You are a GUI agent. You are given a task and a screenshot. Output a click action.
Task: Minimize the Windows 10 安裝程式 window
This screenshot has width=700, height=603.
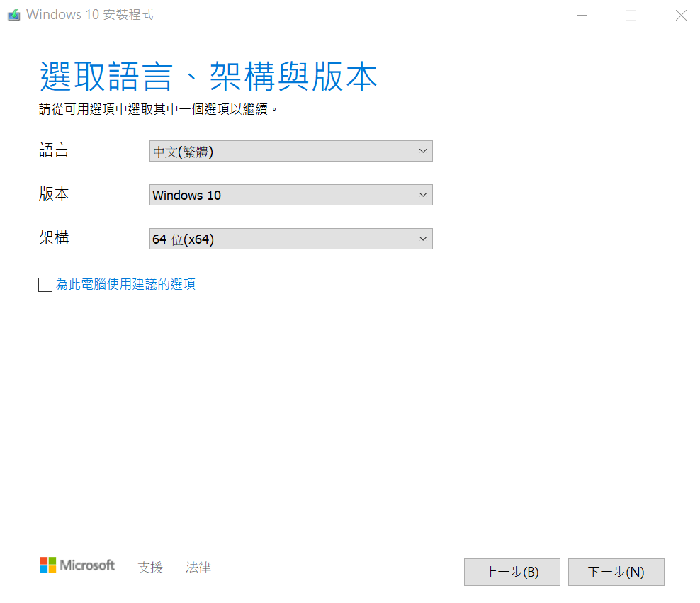pos(582,15)
